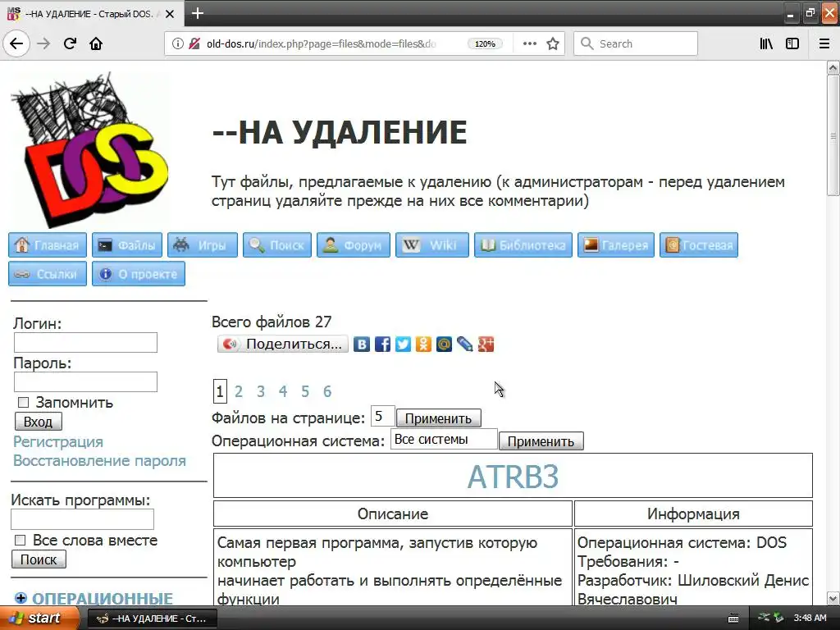Open the Firefox hamburger menu

click(824, 43)
